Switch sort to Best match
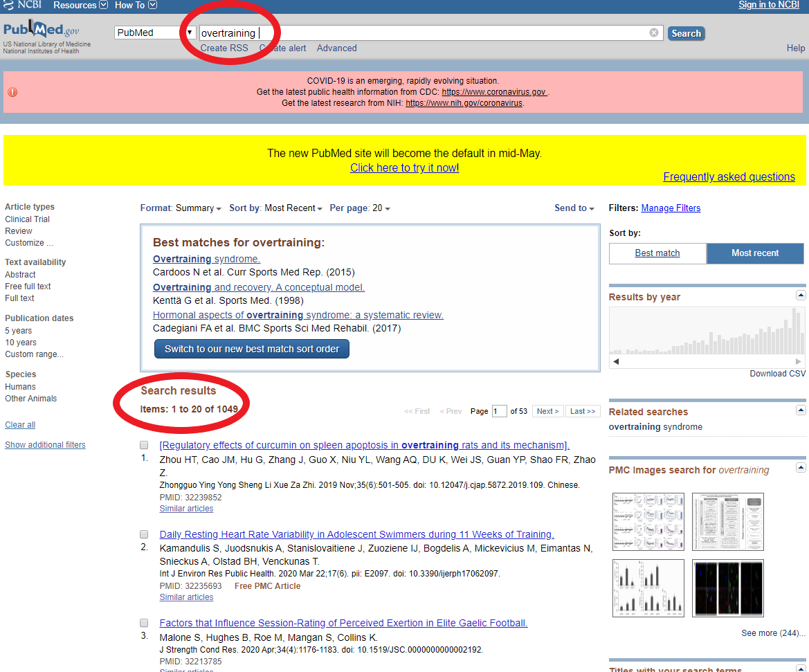809x672 pixels. [657, 253]
